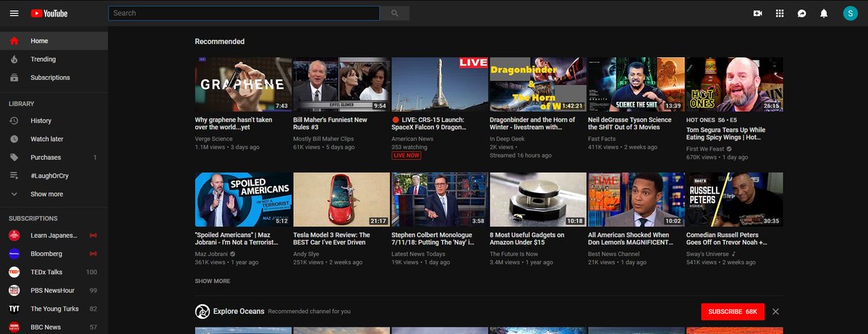Viewport: 868px width, 334px height.
Task: Open the SpaceX Falcon 9 live thumbnail
Action: (440, 85)
